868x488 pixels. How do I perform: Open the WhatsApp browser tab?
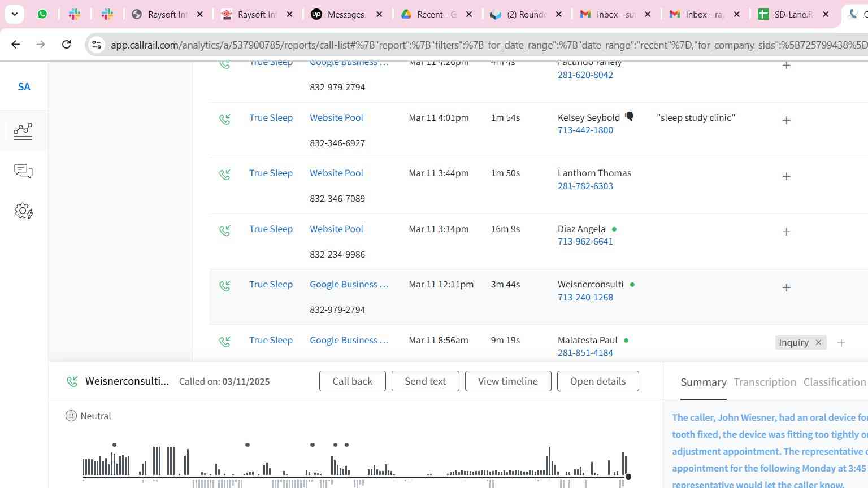(42, 14)
